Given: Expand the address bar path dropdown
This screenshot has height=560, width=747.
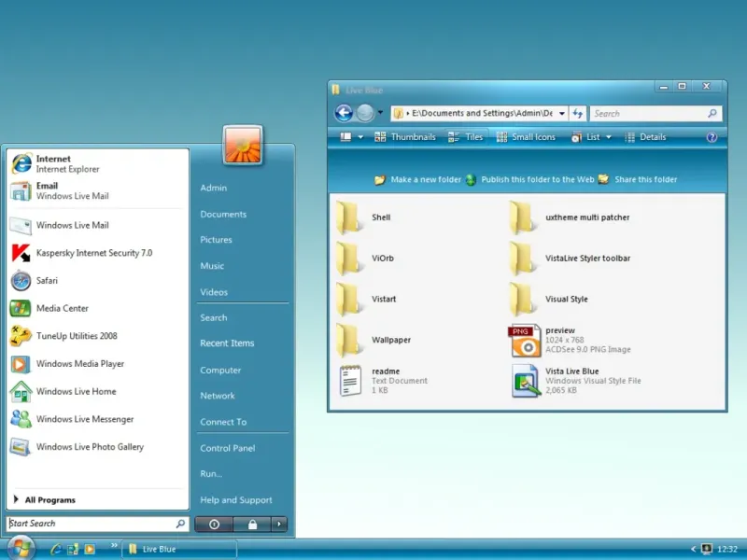Looking at the screenshot, I should [561, 113].
